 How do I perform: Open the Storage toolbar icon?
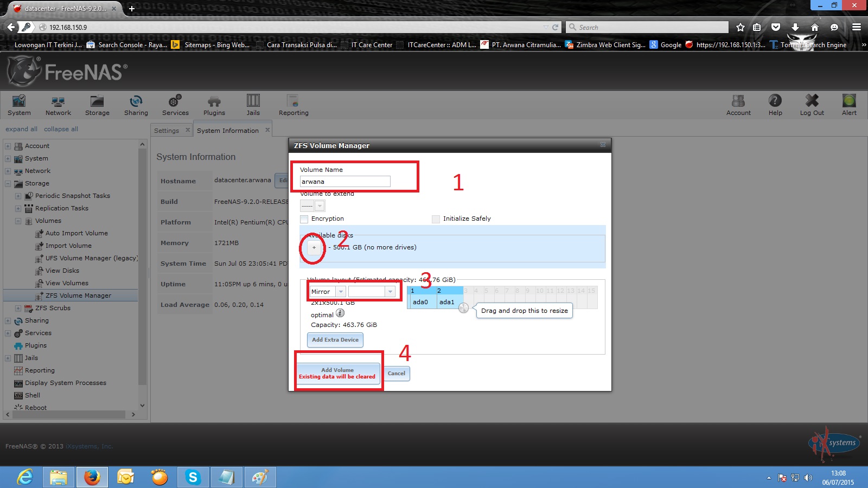97,105
